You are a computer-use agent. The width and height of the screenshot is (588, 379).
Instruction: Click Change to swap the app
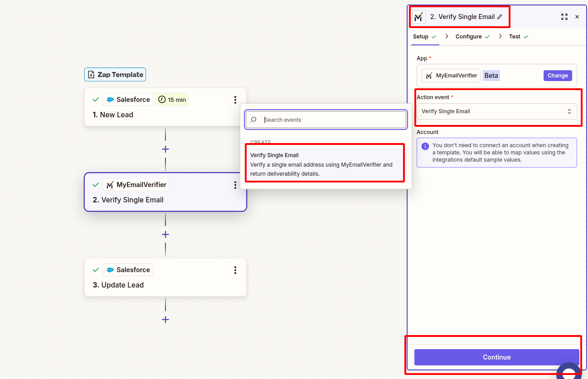pos(557,75)
